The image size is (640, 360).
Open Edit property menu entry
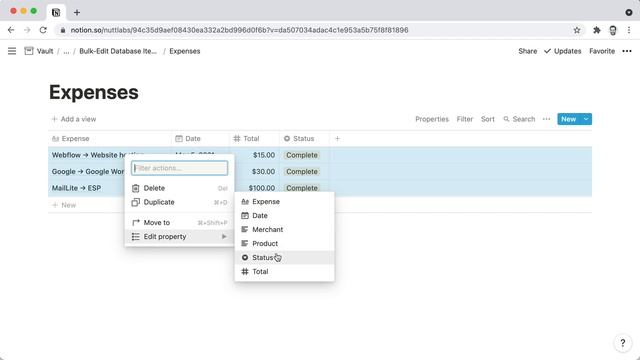(180, 237)
